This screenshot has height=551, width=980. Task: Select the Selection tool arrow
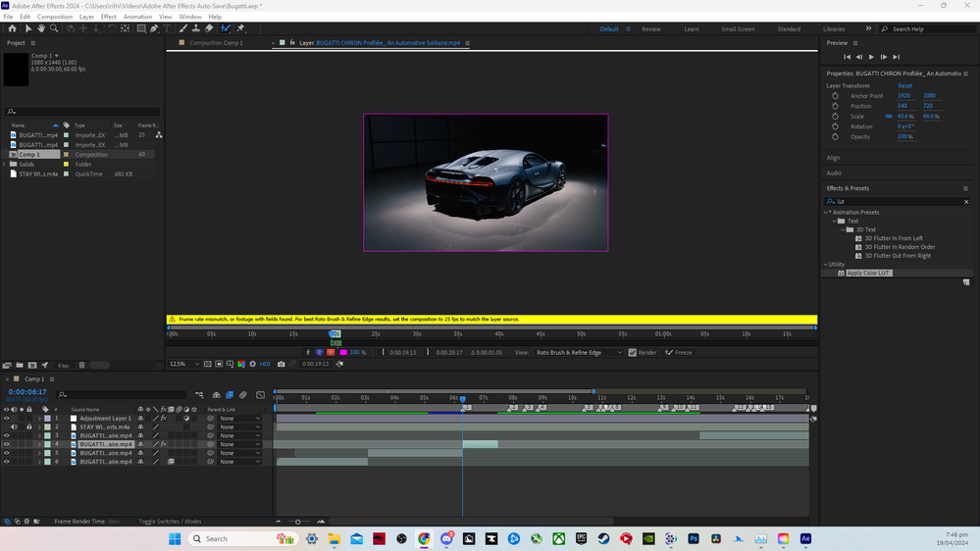[x=28, y=28]
